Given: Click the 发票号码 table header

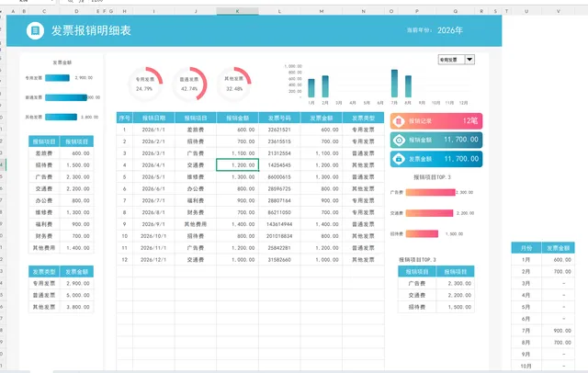Looking at the screenshot, I should 279,118.
